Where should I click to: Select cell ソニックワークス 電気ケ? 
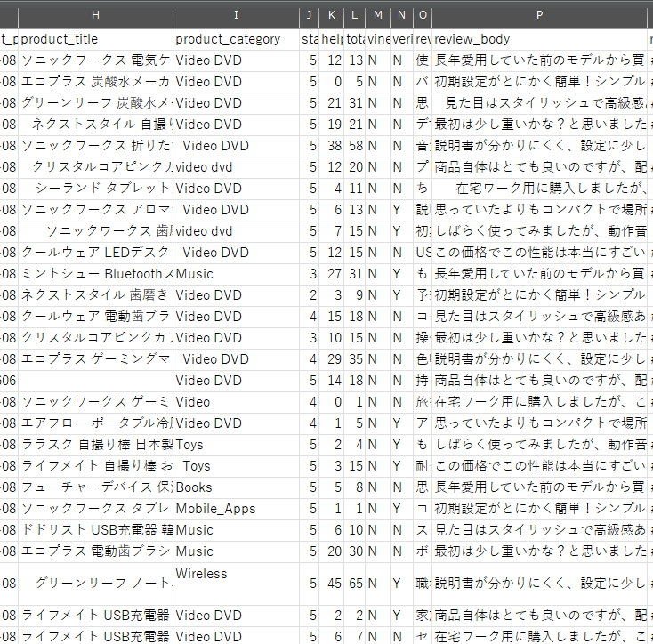[95, 60]
